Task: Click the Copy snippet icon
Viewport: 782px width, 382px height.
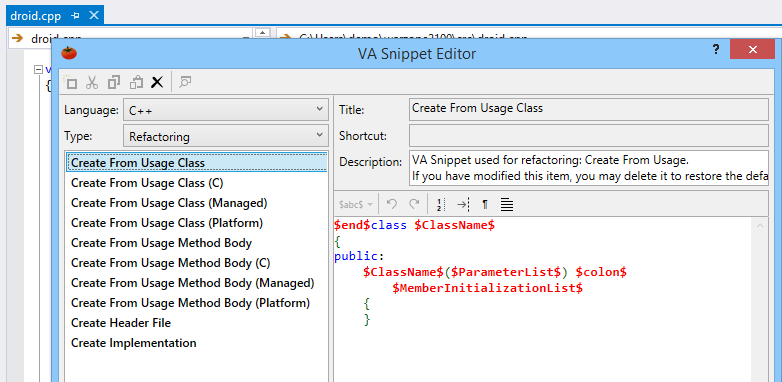Action: pos(114,82)
